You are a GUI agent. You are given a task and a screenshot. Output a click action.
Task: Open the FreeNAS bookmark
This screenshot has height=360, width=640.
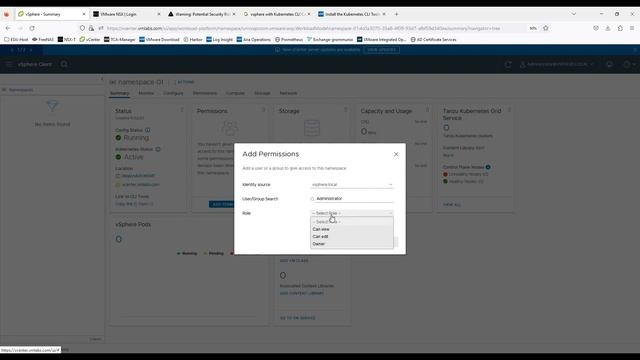point(43,40)
